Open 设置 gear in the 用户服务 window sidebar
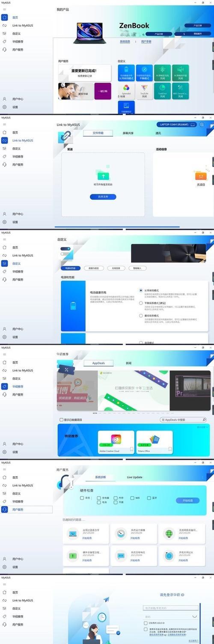The height and width of the screenshot is (644, 214). (5, 567)
